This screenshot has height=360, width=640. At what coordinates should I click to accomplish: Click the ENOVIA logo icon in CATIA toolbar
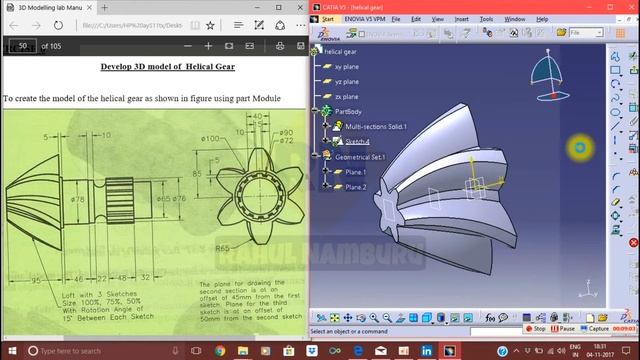(328, 34)
